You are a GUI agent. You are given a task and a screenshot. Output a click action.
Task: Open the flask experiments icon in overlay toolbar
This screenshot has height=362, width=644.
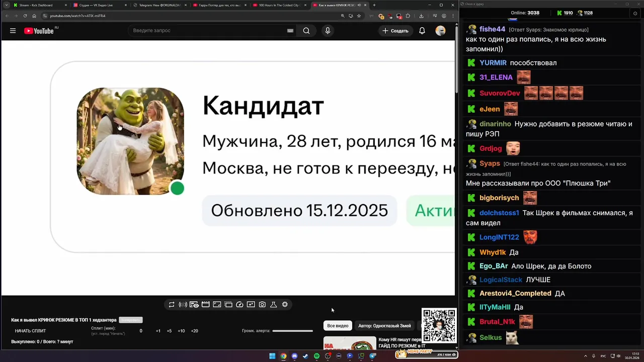[x=274, y=304]
